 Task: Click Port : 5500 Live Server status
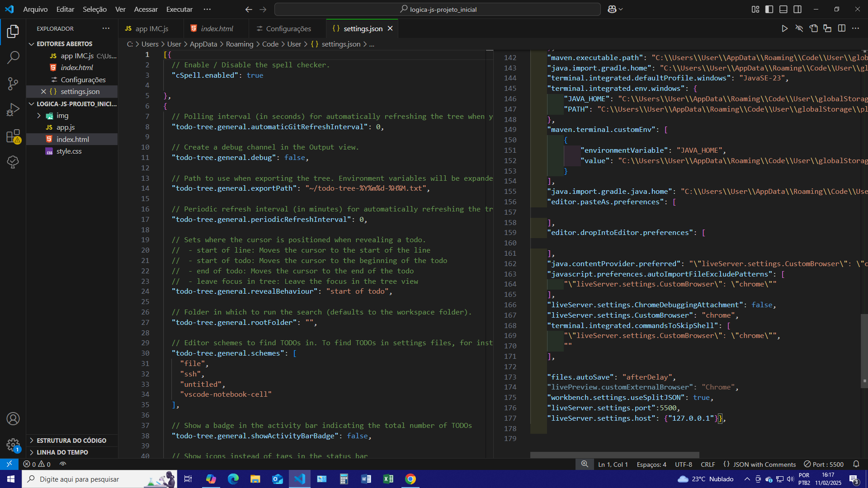click(x=824, y=464)
